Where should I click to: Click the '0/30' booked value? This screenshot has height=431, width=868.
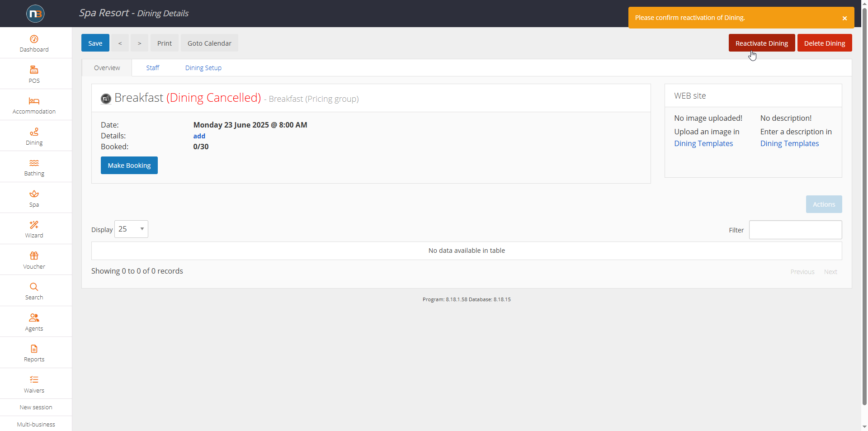pyautogui.click(x=201, y=147)
